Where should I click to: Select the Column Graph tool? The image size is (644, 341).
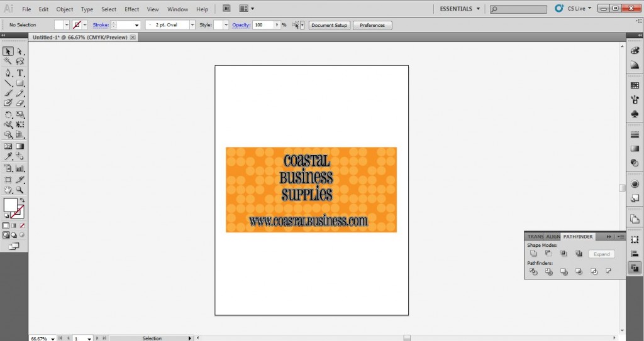tap(19, 168)
